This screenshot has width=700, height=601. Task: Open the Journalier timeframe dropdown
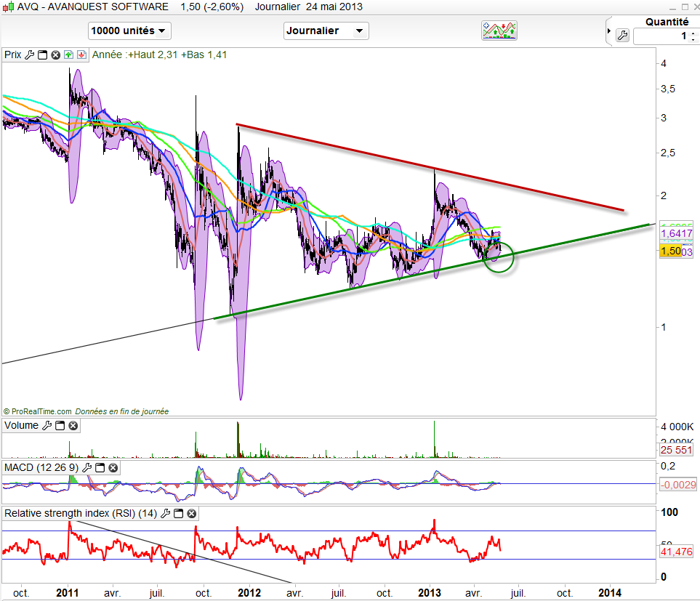[x=326, y=31]
